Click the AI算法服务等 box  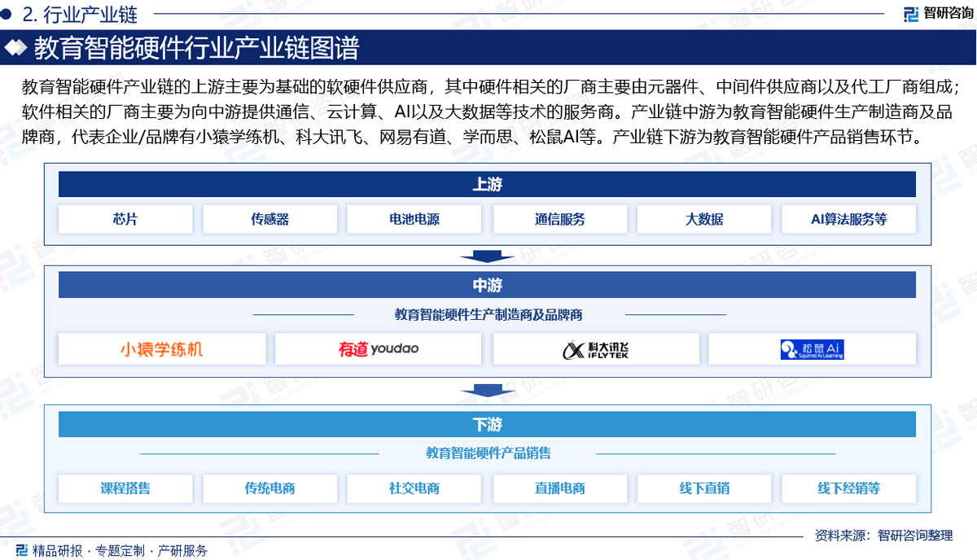pyautogui.click(x=848, y=219)
